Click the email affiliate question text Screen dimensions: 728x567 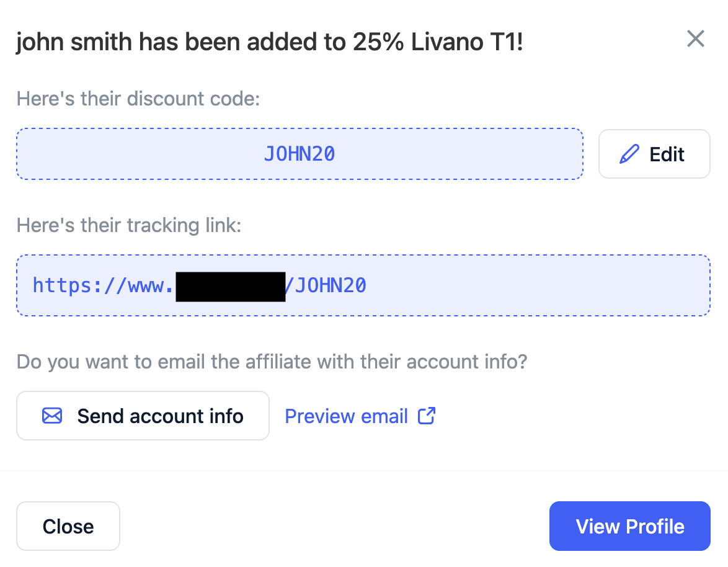(272, 362)
